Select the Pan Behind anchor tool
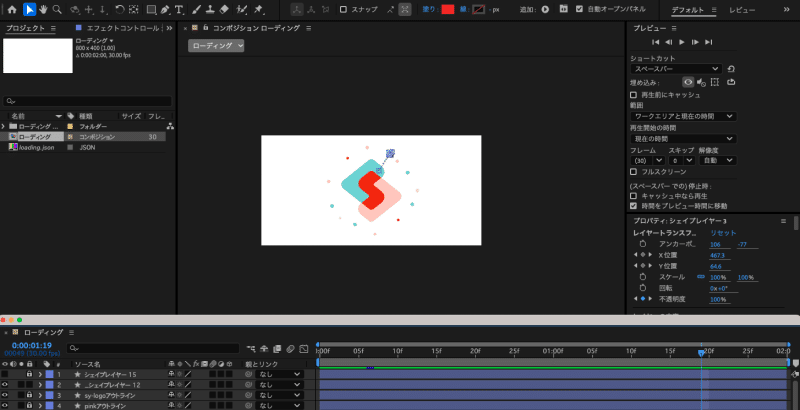This screenshot has height=410, width=800. [x=134, y=9]
